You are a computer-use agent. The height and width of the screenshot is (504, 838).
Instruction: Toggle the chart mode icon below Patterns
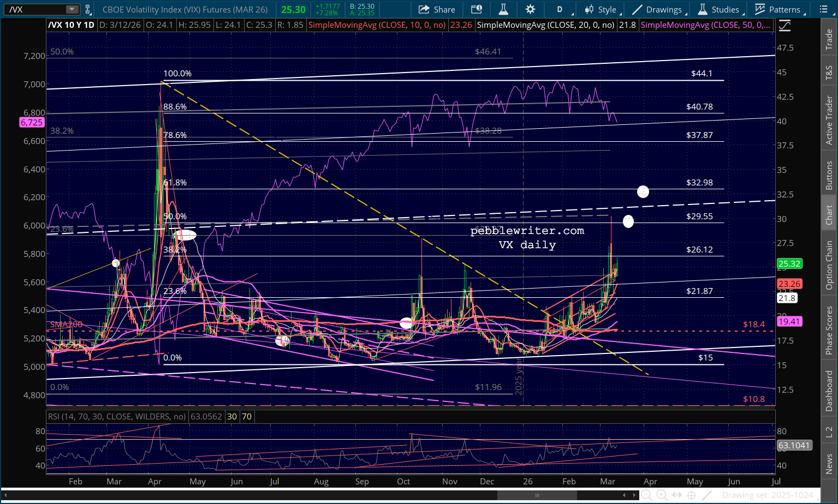click(784, 25)
